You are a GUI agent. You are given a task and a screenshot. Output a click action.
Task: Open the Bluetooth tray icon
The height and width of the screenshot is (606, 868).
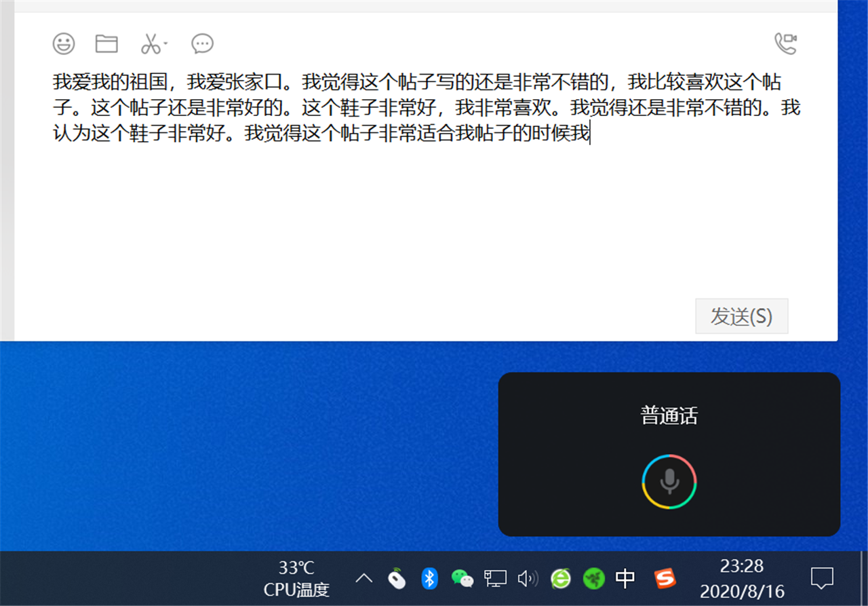[x=429, y=578]
